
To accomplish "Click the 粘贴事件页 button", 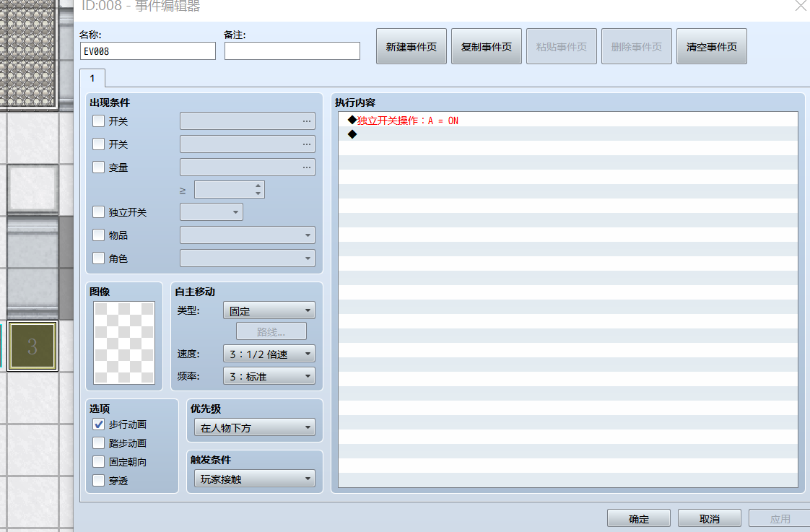I will (x=562, y=46).
